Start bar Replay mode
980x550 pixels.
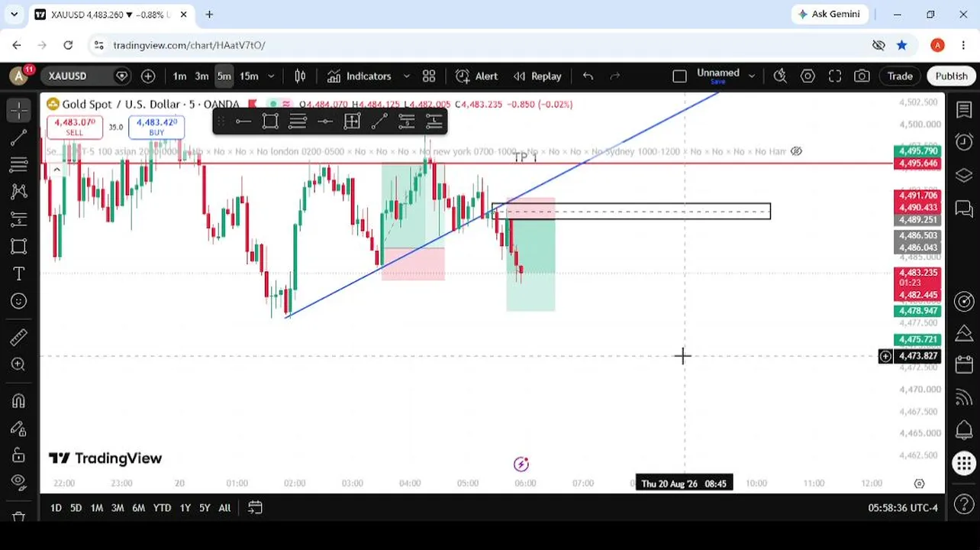point(537,76)
